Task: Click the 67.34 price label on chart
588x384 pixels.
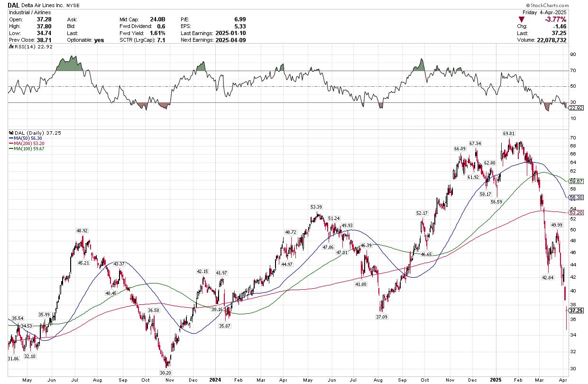Action: 475,143
